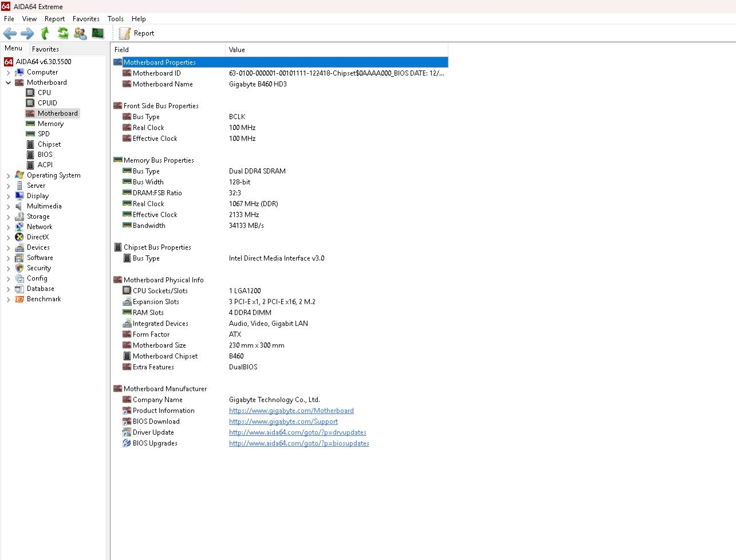Open the Report menu

pos(54,19)
